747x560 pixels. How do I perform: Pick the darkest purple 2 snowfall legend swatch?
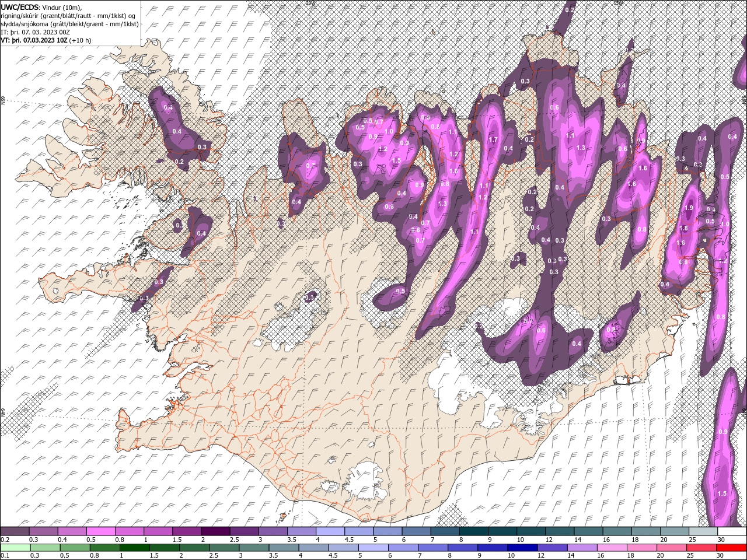[x=215, y=531]
